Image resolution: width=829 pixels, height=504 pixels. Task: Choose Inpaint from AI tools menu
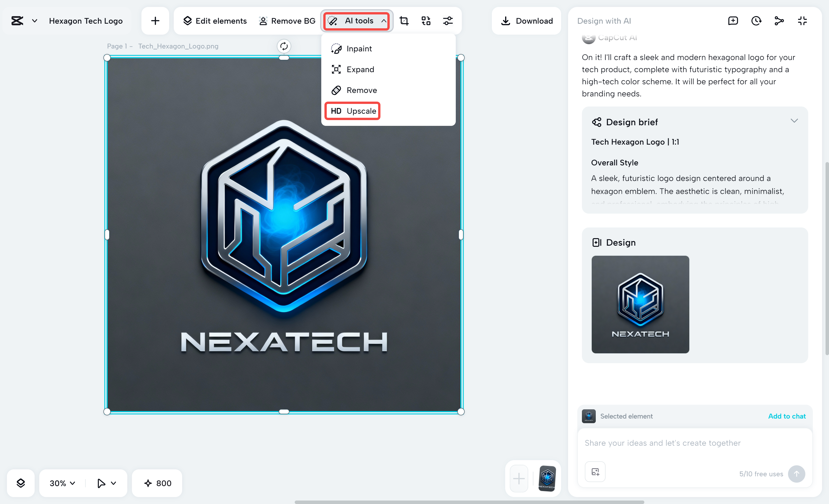click(x=388, y=49)
